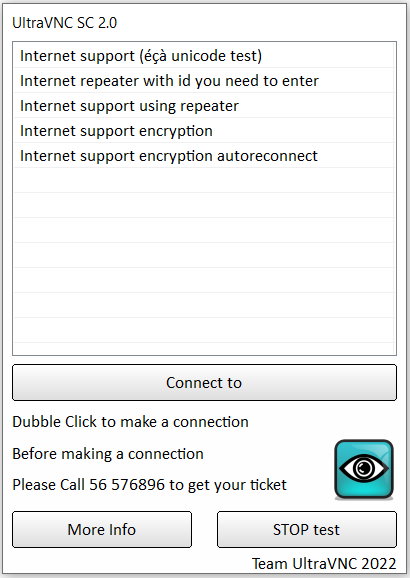Click the Connect to button
Screen dimensions: 410x578
pos(204,383)
